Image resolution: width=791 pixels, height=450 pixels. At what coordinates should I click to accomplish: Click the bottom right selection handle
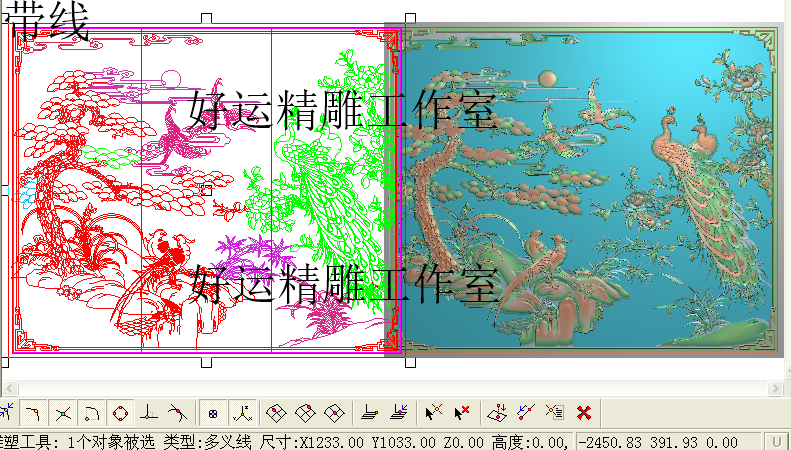[x=411, y=362]
